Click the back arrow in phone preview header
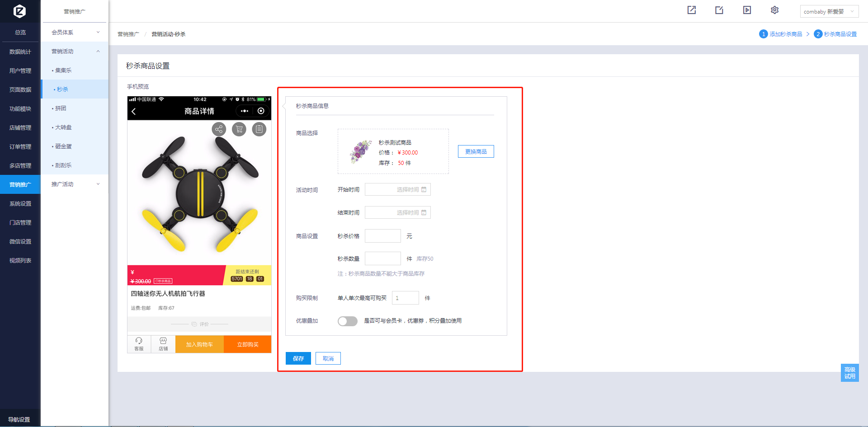Image resolution: width=868 pixels, height=427 pixels. pos(134,111)
